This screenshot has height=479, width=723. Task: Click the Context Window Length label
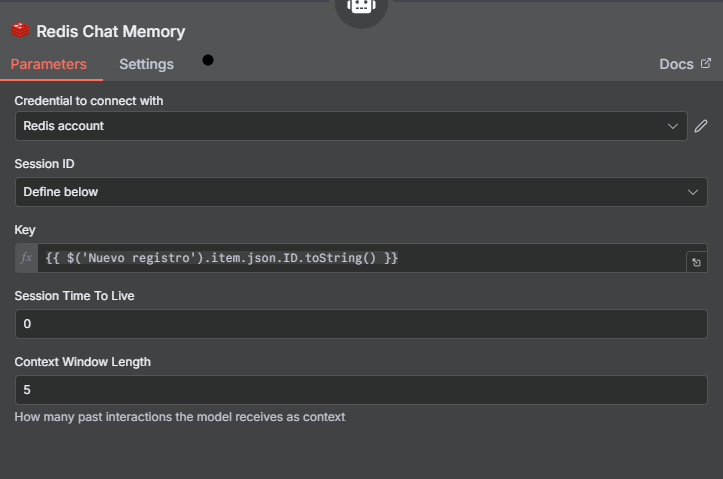[83, 362]
